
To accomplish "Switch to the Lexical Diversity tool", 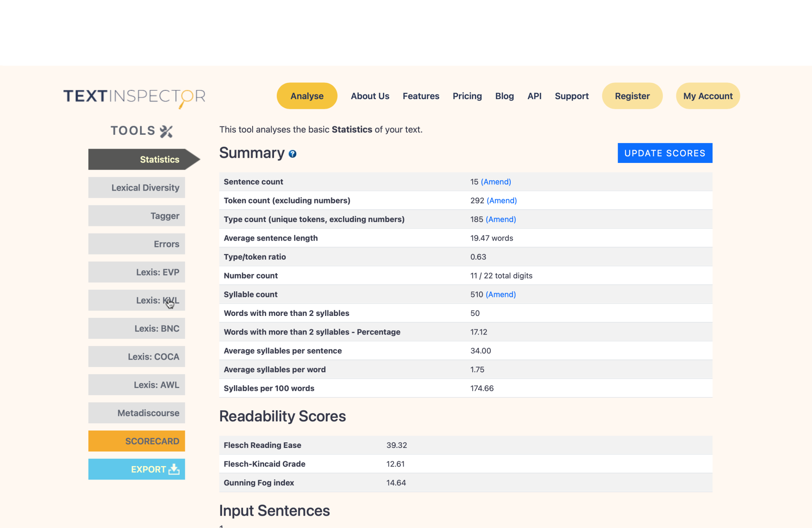I will click(x=137, y=188).
